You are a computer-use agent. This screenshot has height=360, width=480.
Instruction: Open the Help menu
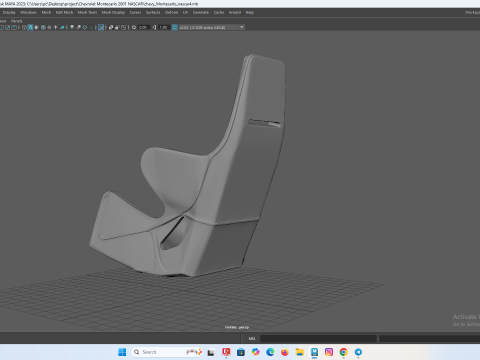[x=250, y=12]
